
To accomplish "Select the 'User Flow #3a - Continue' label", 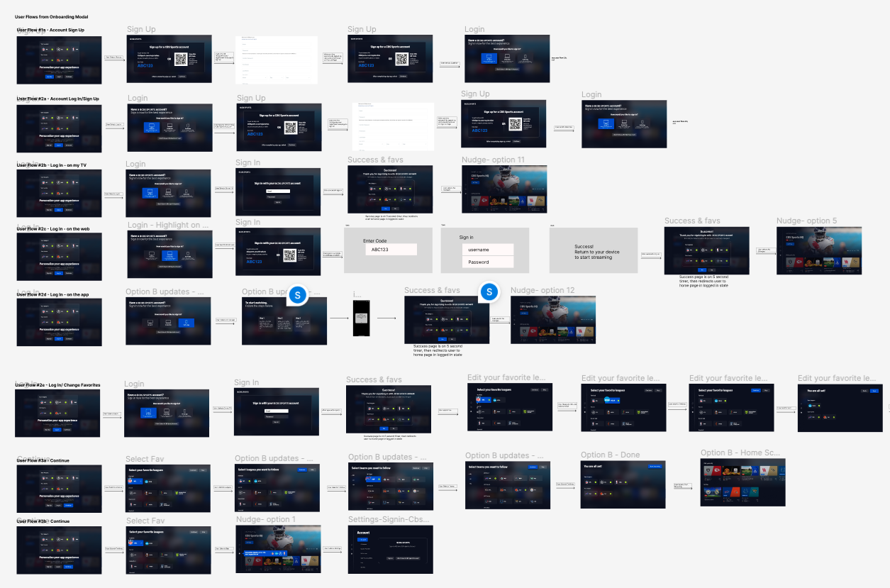I will [x=43, y=461].
